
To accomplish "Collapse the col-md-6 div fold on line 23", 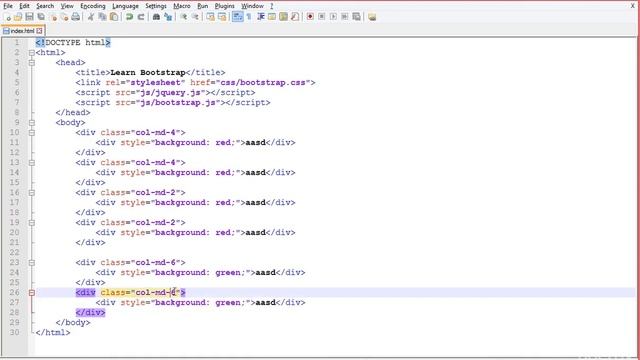I will click(32, 262).
